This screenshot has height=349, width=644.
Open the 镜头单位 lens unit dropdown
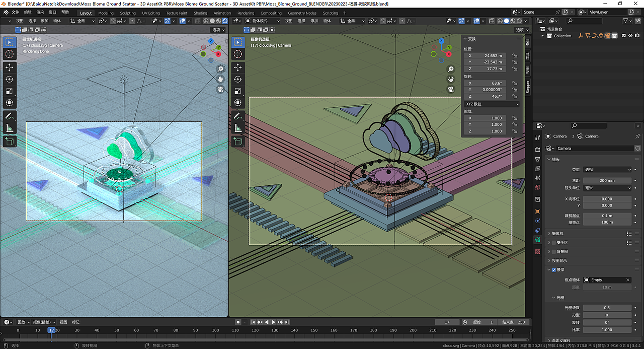pyautogui.click(x=607, y=188)
